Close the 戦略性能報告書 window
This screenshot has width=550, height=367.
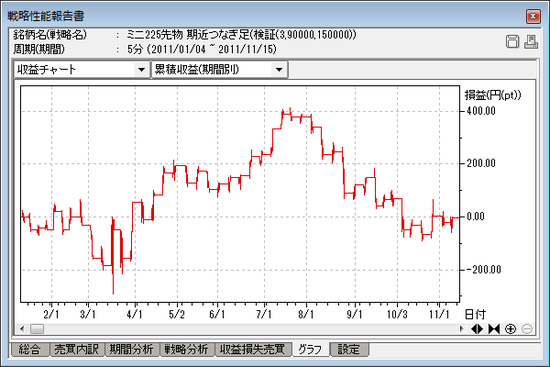coord(533,16)
